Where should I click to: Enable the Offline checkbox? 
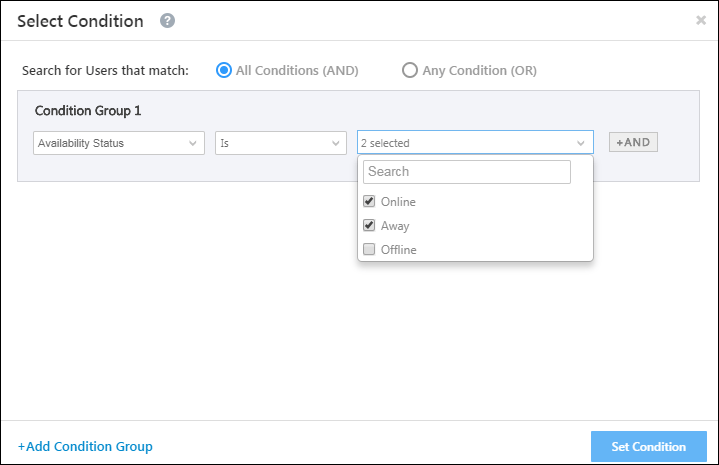coord(369,250)
